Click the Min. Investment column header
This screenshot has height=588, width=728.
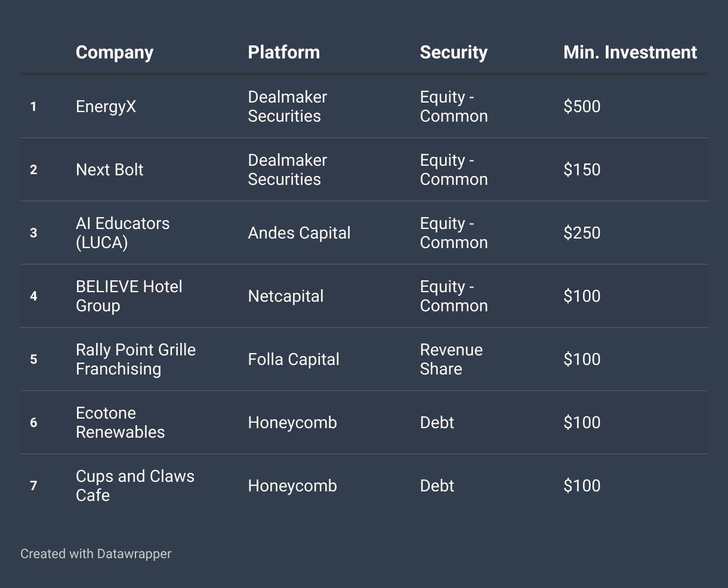(630, 52)
